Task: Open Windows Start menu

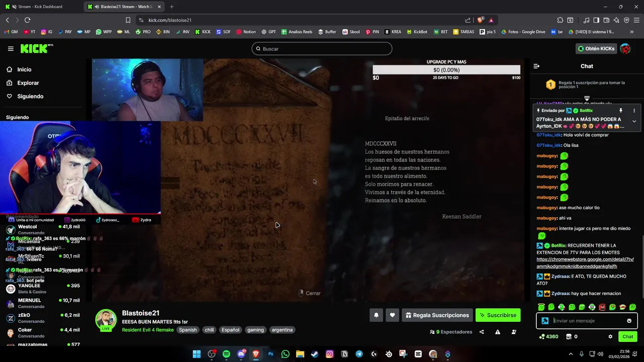Action: (197, 354)
